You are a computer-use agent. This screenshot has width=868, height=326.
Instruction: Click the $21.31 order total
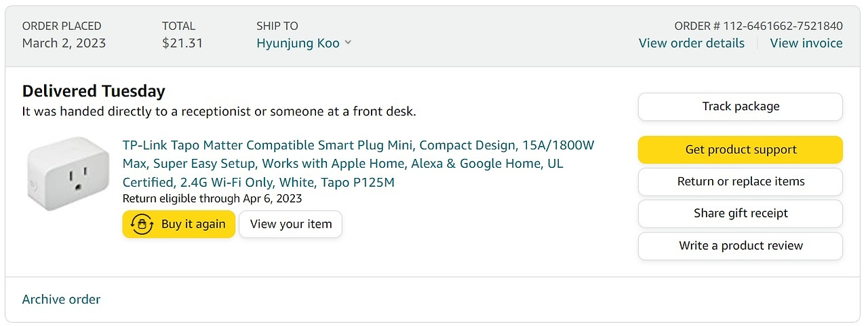click(182, 43)
